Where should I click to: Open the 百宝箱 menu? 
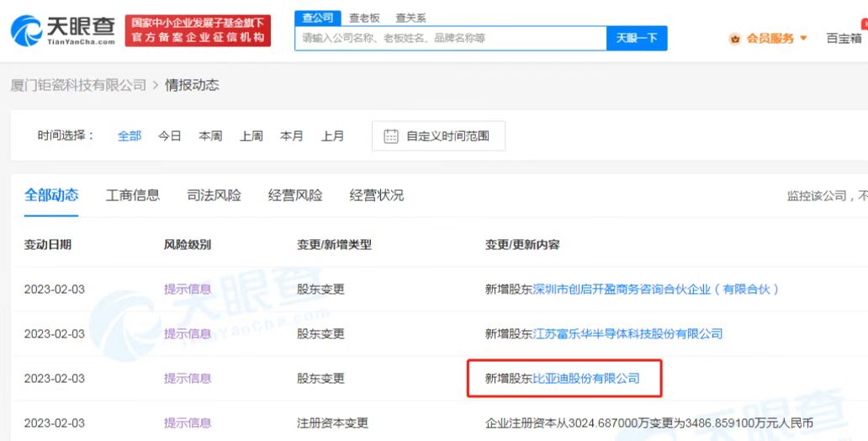pos(843,39)
